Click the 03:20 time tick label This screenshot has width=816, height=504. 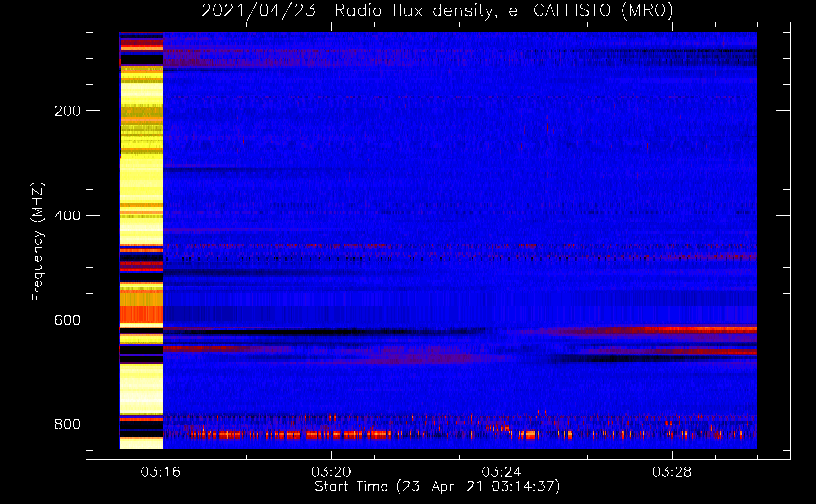[331, 472]
